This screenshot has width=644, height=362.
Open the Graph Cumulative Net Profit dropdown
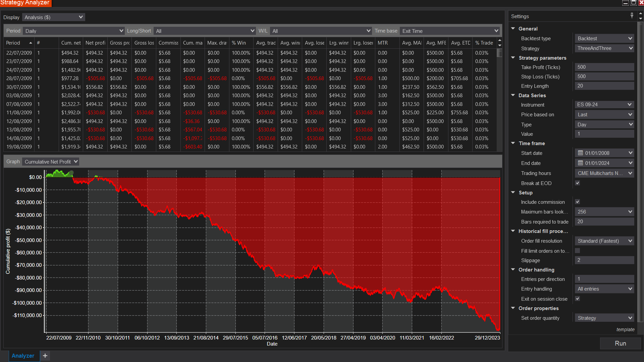click(x=51, y=162)
